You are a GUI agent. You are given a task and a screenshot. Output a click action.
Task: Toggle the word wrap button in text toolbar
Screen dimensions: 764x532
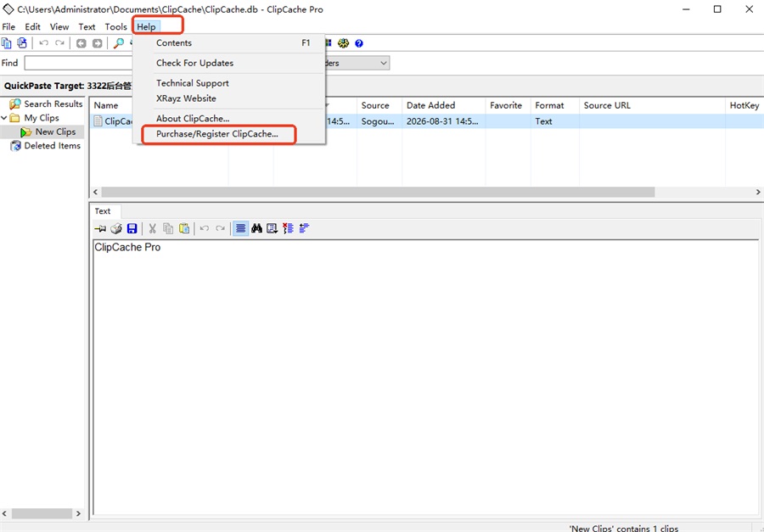241,228
